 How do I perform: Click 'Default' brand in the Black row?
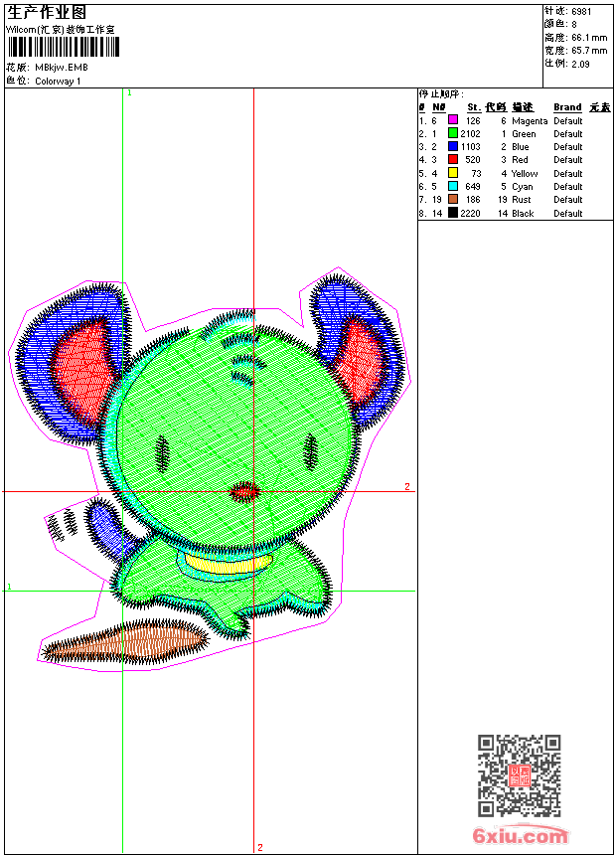[x=568, y=213]
